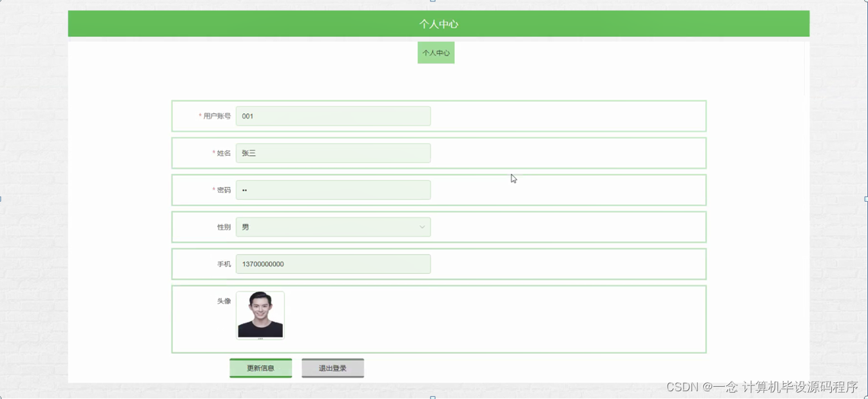
Task: Click the 姓名 field containing 张三
Action: pos(333,153)
